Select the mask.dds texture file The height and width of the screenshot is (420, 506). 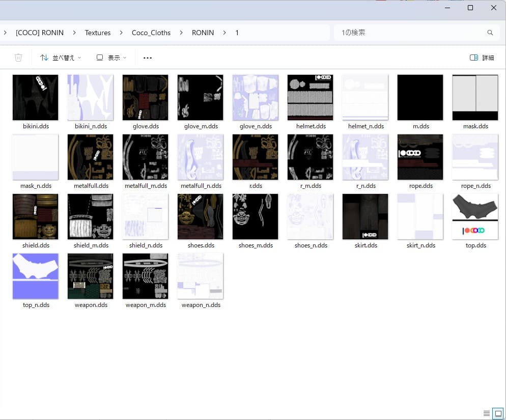[475, 97]
